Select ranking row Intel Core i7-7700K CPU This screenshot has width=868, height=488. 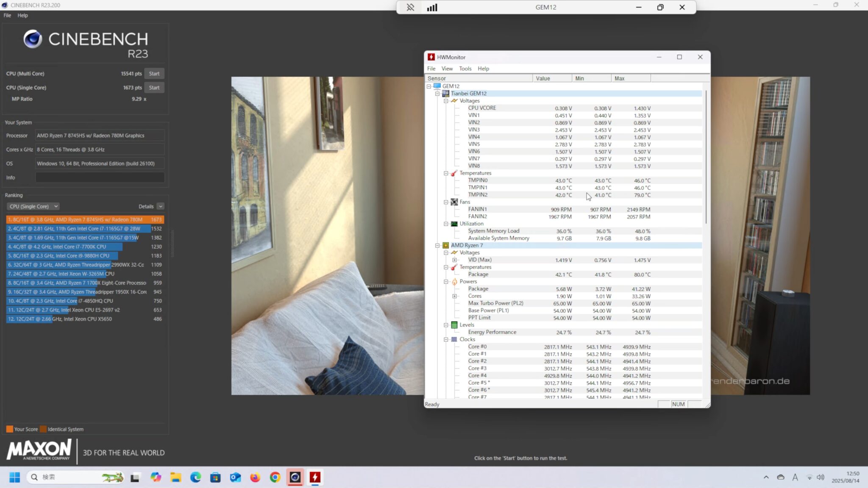pyautogui.click(x=85, y=247)
